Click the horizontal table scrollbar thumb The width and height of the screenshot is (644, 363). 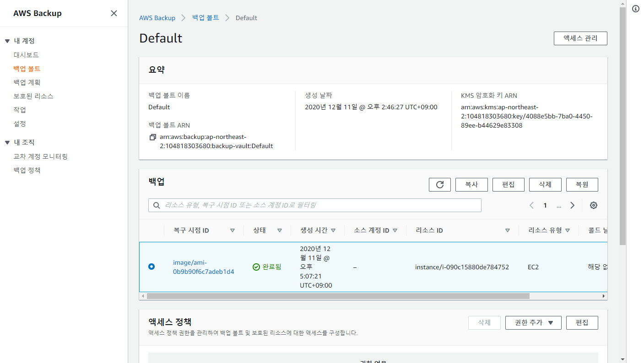pos(338,296)
